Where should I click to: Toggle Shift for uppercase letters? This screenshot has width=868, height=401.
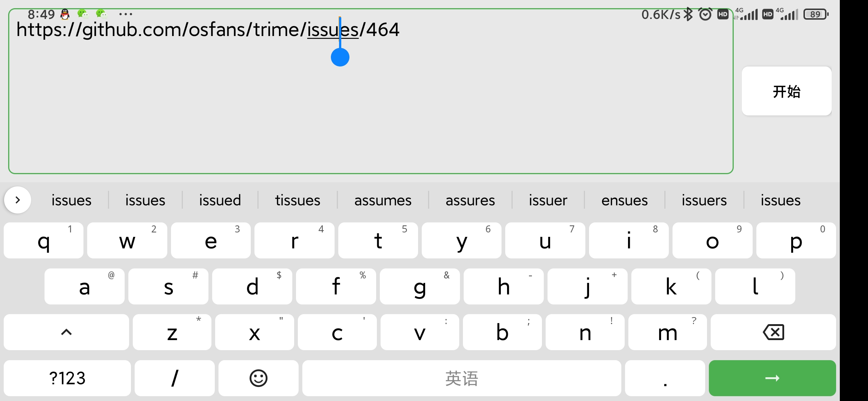[x=66, y=332]
